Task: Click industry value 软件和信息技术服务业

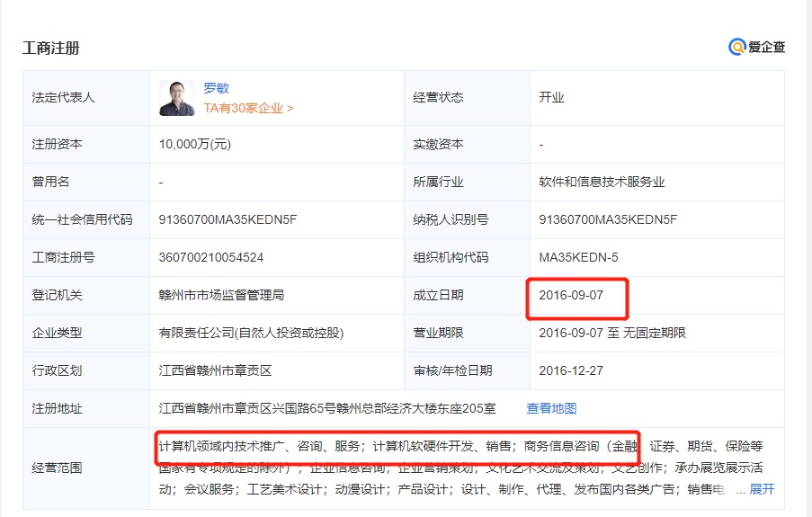Action: coord(602,182)
